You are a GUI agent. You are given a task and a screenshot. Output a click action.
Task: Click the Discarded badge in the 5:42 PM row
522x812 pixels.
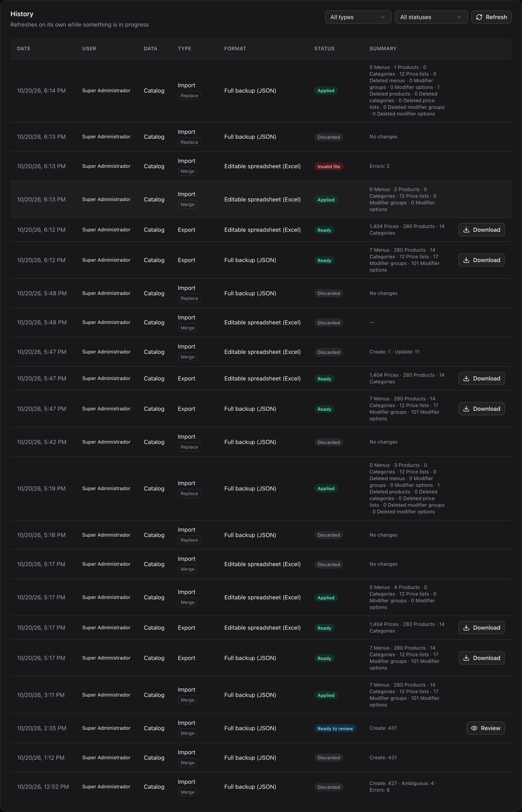click(x=329, y=442)
